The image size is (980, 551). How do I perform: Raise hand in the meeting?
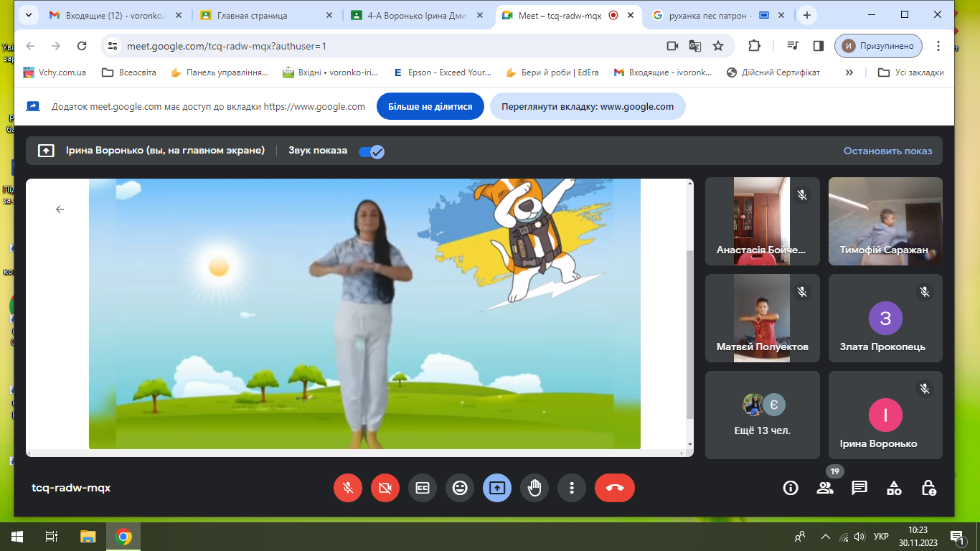tap(534, 488)
